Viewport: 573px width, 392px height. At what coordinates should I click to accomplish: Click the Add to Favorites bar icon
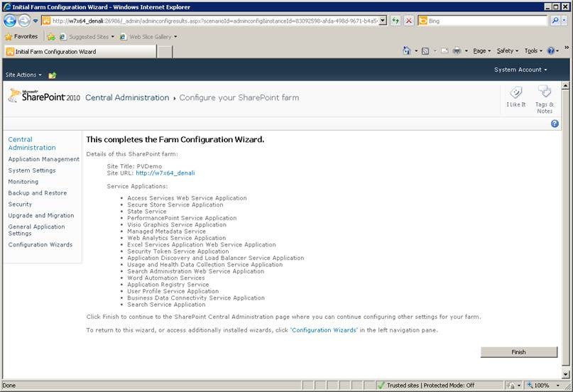tap(51, 37)
